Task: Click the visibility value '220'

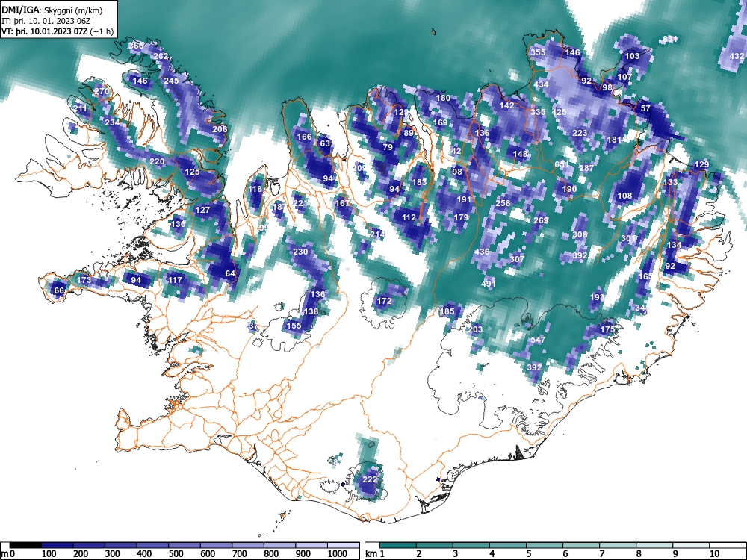Action: tap(157, 161)
